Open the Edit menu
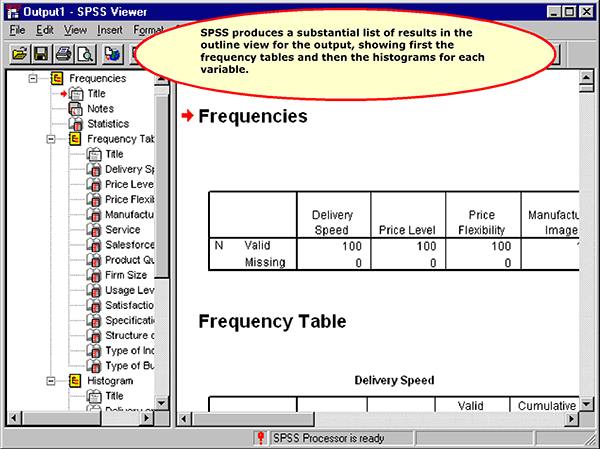This screenshot has width=600, height=449. [x=45, y=30]
